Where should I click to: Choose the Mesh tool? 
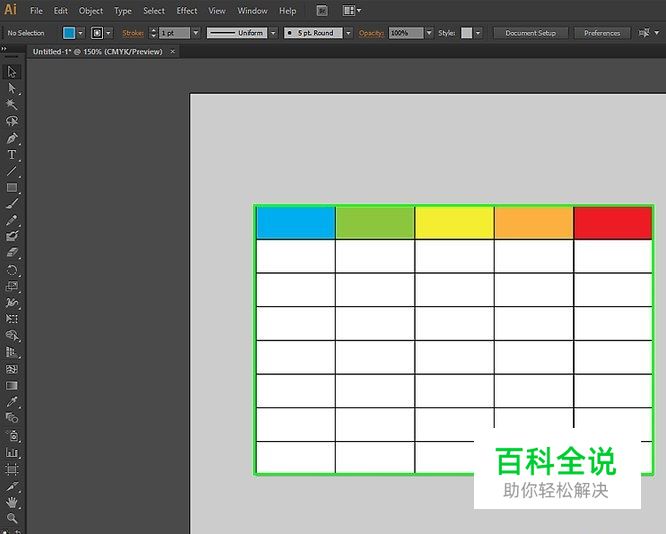12,369
